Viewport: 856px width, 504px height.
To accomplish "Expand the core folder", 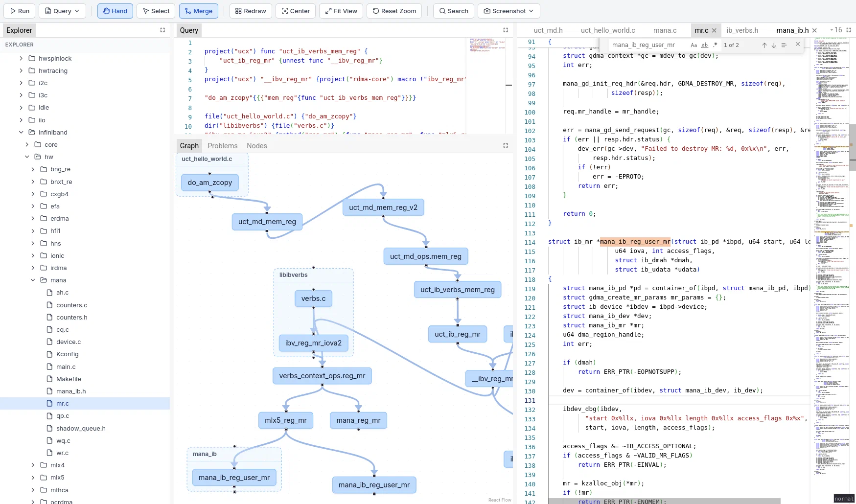I will pyautogui.click(x=27, y=144).
